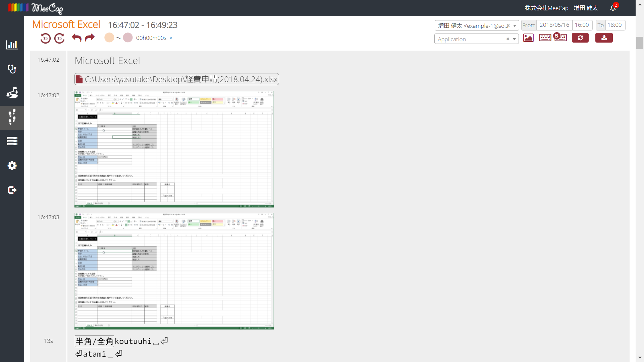Click the 16:47:03 timestamp
Screen dimensions: 644x362
point(48,217)
